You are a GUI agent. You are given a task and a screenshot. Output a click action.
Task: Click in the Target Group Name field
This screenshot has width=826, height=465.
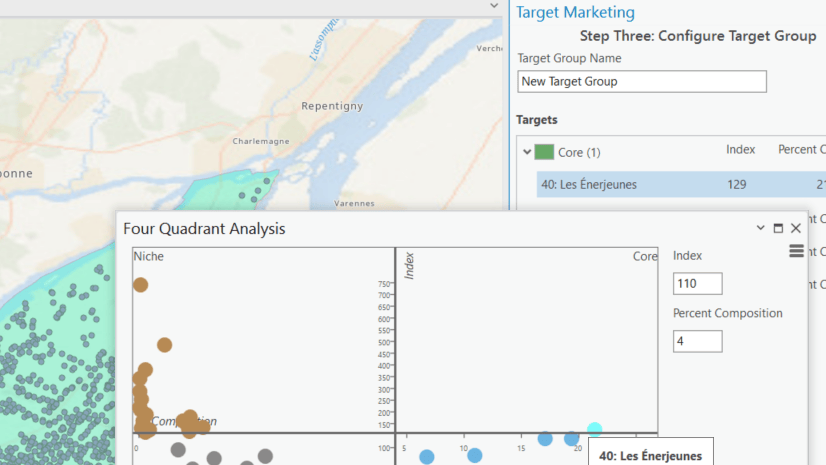(642, 82)
